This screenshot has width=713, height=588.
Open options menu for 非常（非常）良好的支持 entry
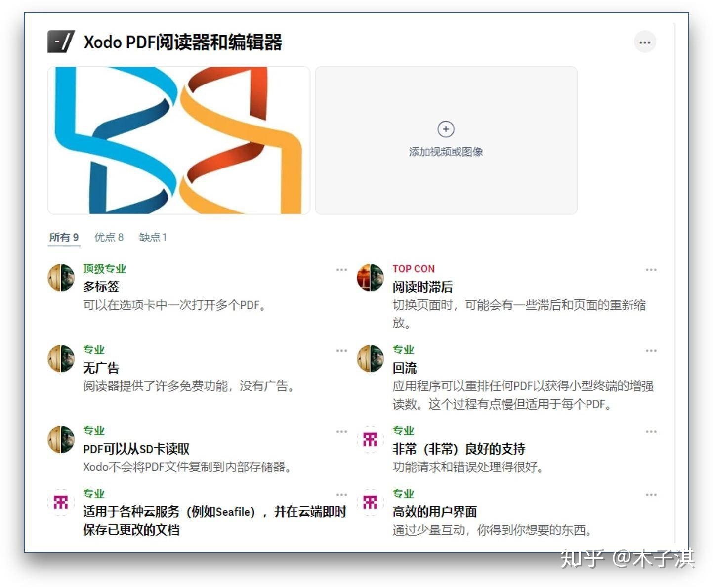[651, 432]
